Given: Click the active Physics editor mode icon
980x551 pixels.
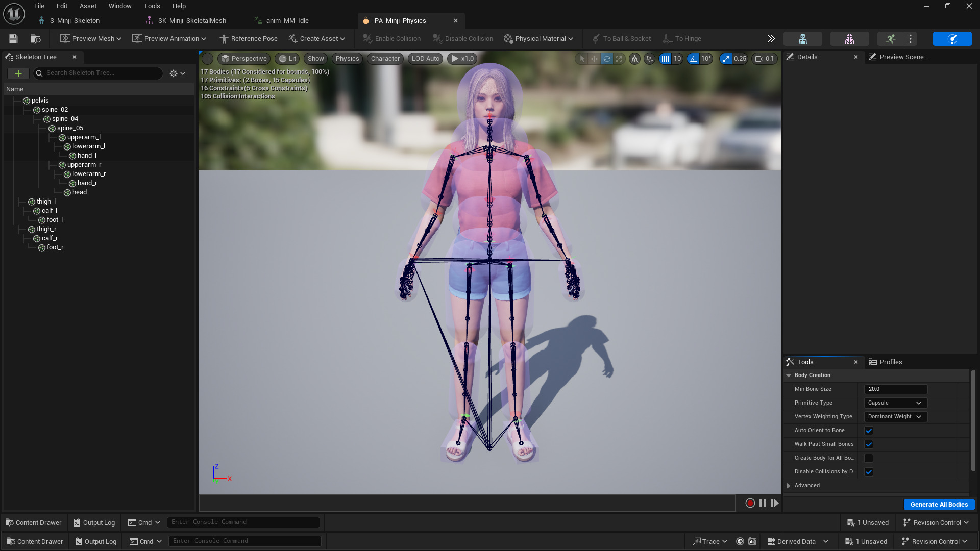Looking at the screenshot, I should 952,39.
